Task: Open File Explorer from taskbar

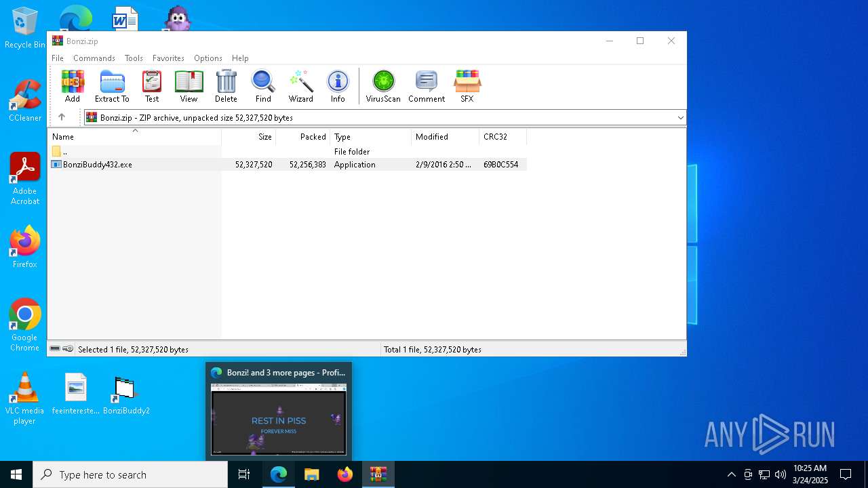Action: tap(311, 474)
